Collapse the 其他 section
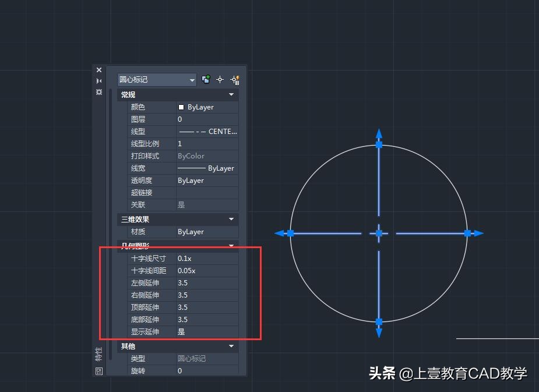The width and height of the screenshot is (539, 392). pos(231,346)
